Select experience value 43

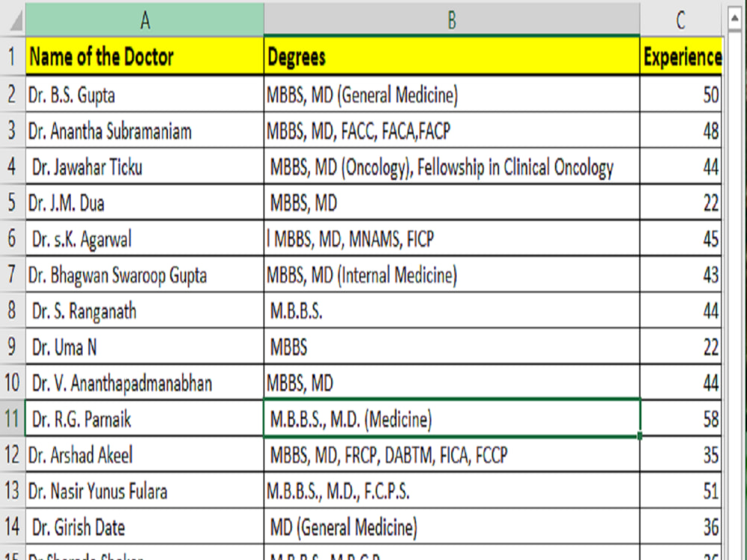pyautogui.click(x=681, y=274)
